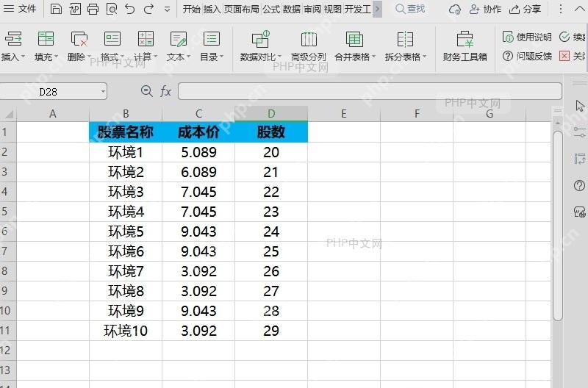Click the 分享 button

(525, 9)
